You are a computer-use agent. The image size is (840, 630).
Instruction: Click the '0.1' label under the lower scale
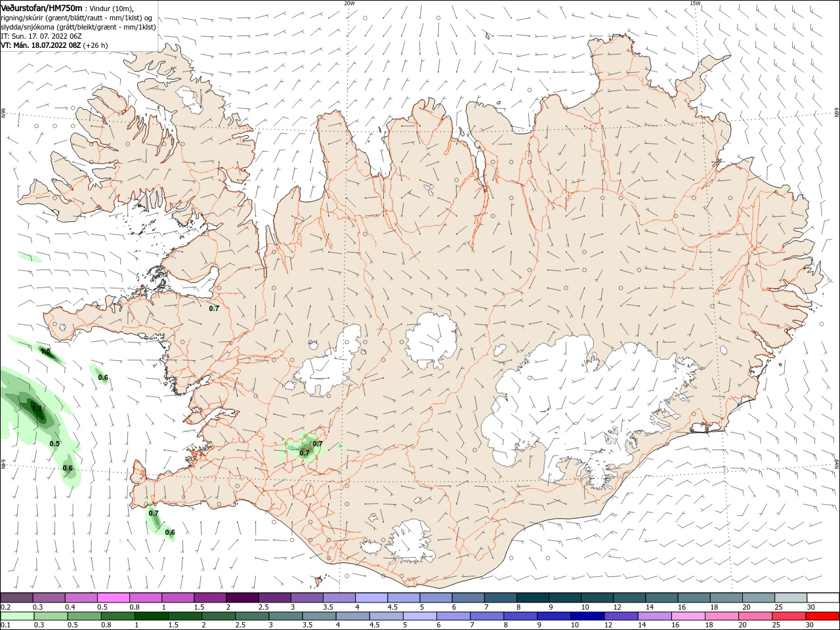(x=5, y=625)
